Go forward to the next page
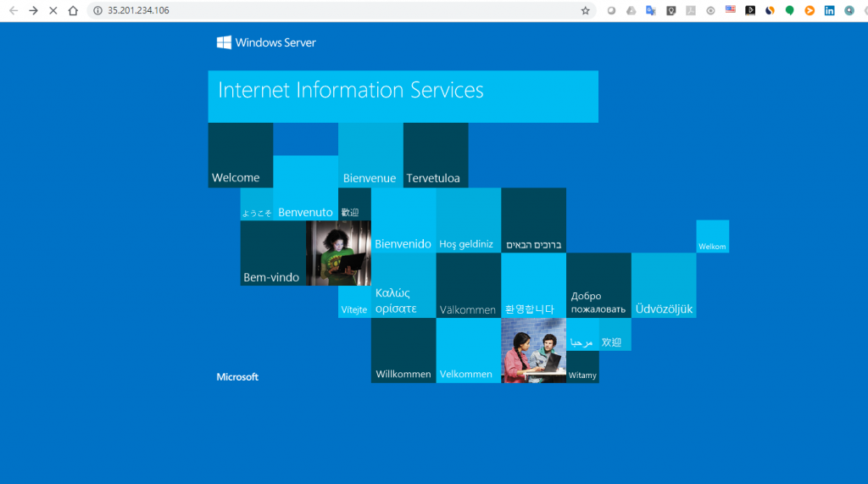The width and height of the screenshot is (868, 484). [x=33, y=10]
